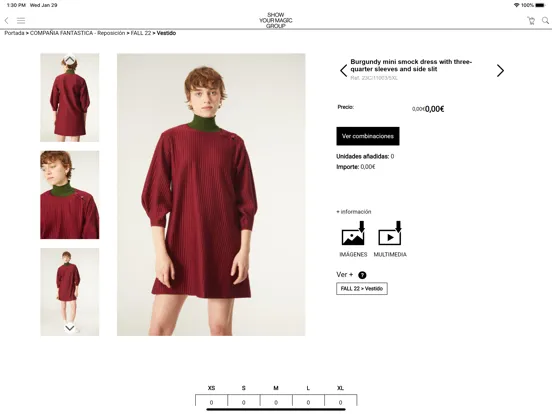Select the close-up collar thumbnail

tap(70, 195)
